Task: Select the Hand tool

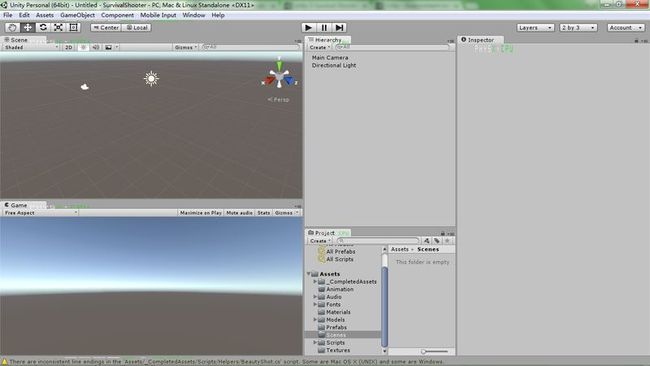Action: coord(12,28)
